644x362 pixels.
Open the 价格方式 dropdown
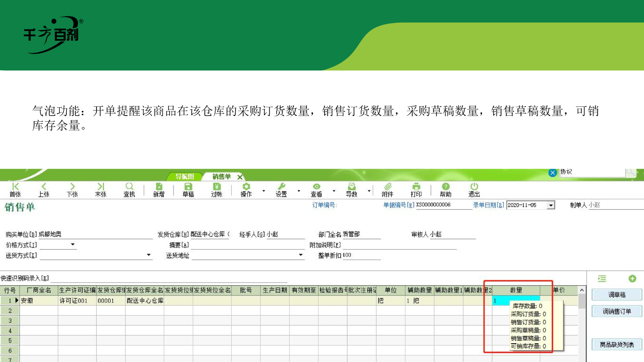pos(72,245)
